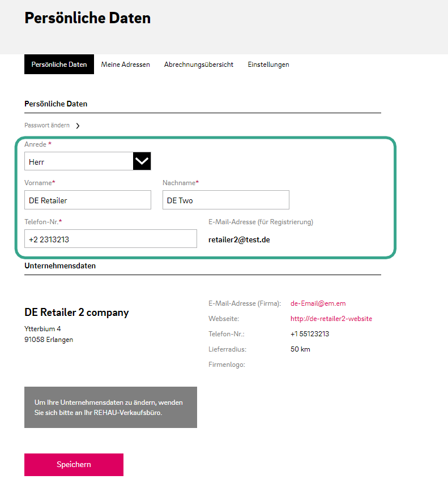Select the Persönliche Daten tab
The height and width of the screenshot is (488, 448).
point(59,65)
